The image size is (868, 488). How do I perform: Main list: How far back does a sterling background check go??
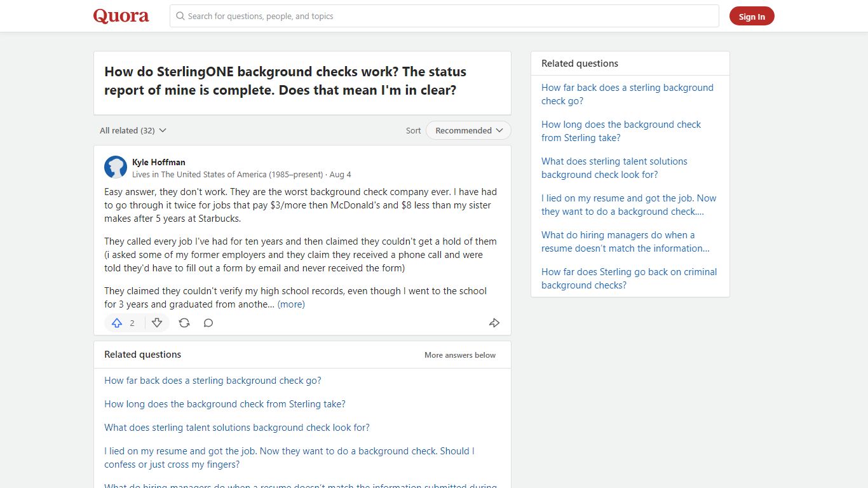213,381
